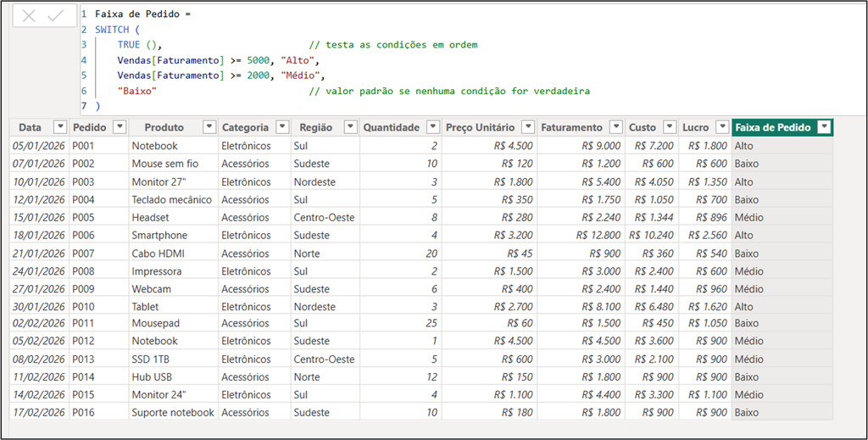Screen dimensions: 868x440
Task: Click inside the DAX formula editor on SWITCH
Action: [x=112, y=30]
